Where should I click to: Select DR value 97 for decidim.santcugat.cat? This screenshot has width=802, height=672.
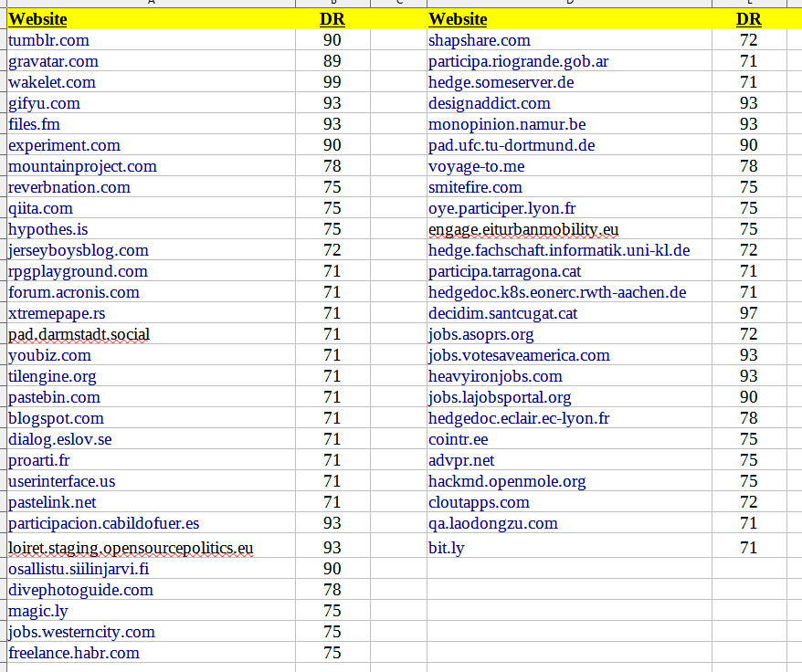coord(748,312)
